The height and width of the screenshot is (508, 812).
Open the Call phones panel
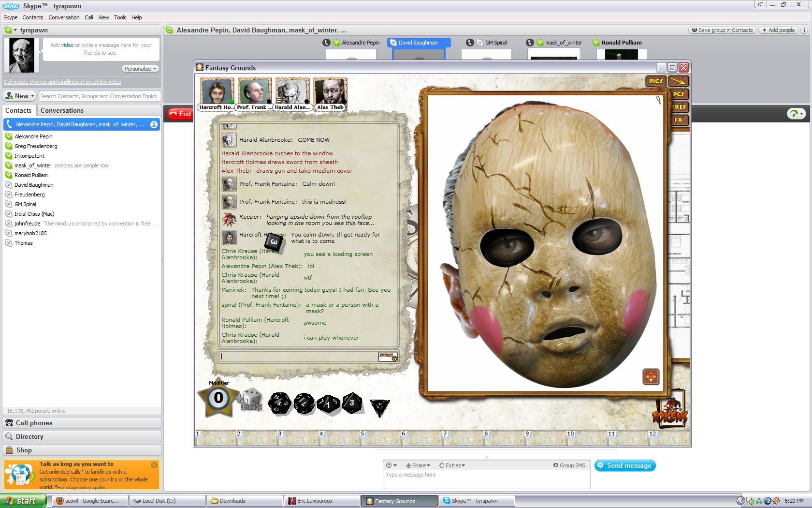(82, 423)
